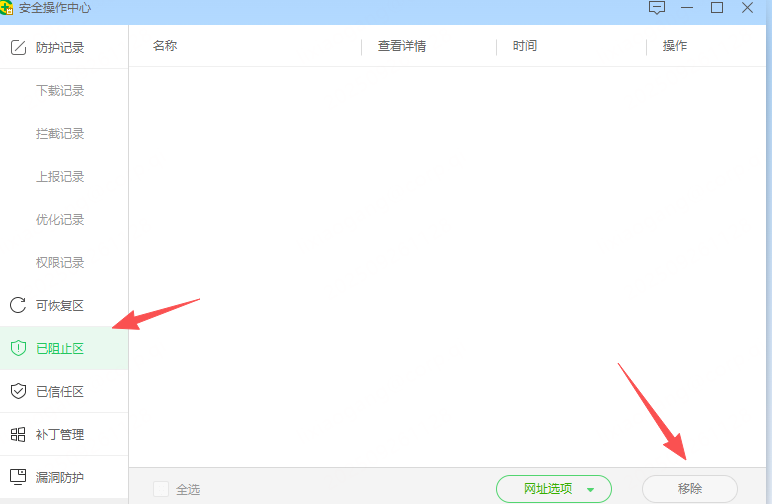This screenshot has height=504, width=772.
Task: Select 拦截记录 sidebar item
Action: (60, 133)
